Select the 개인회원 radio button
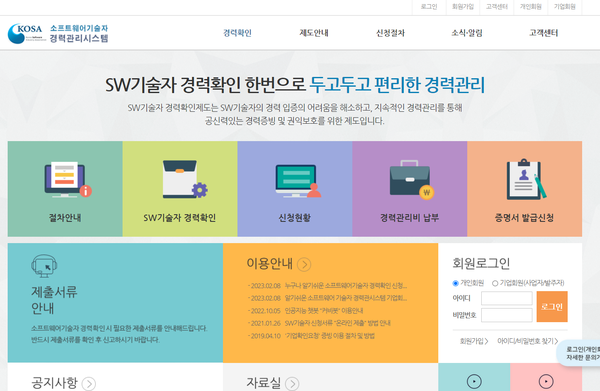The width and height of the screenshot is (600, 391). (455, 283)
